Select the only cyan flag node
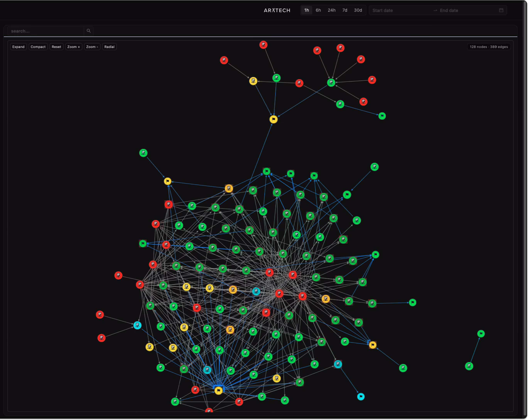 pos(361,396)
